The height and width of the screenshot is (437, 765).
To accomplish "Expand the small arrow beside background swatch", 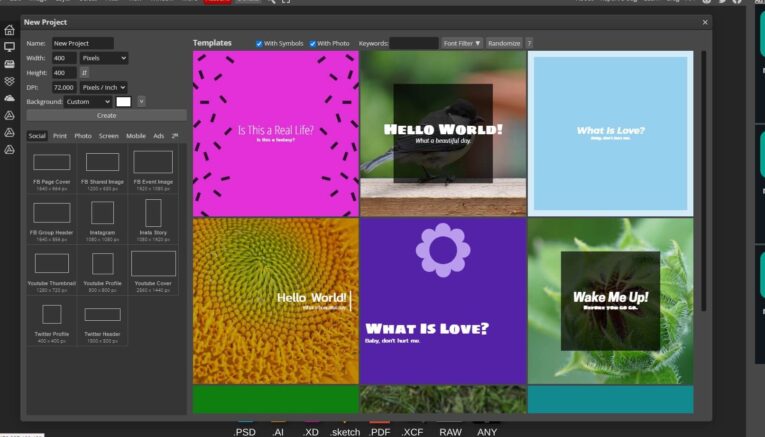I will pos(141,101).
